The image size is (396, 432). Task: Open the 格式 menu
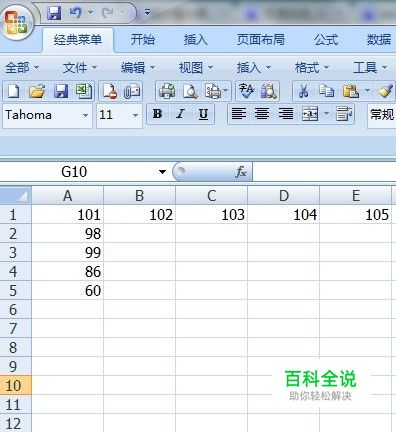312,68
